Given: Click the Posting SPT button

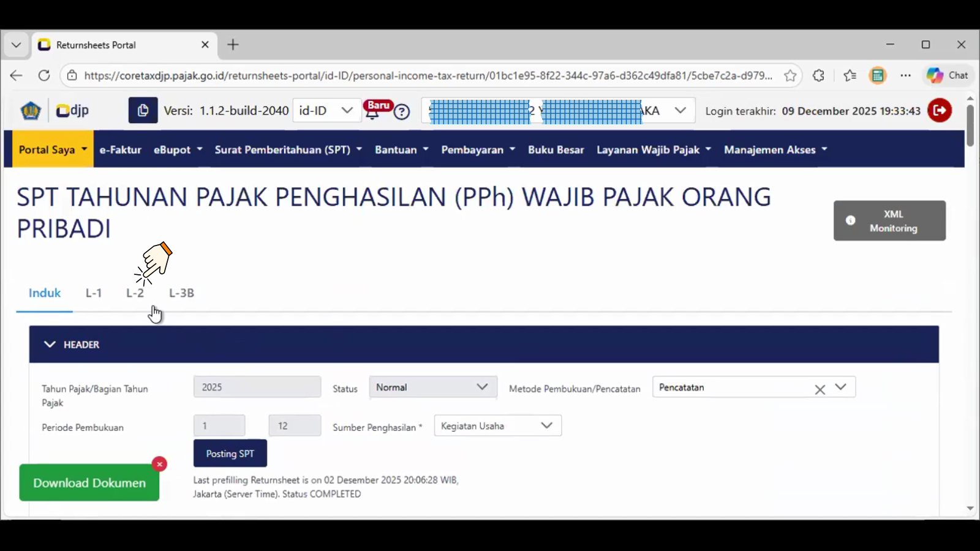Looking at the screenshot, I should coord(230,454).
